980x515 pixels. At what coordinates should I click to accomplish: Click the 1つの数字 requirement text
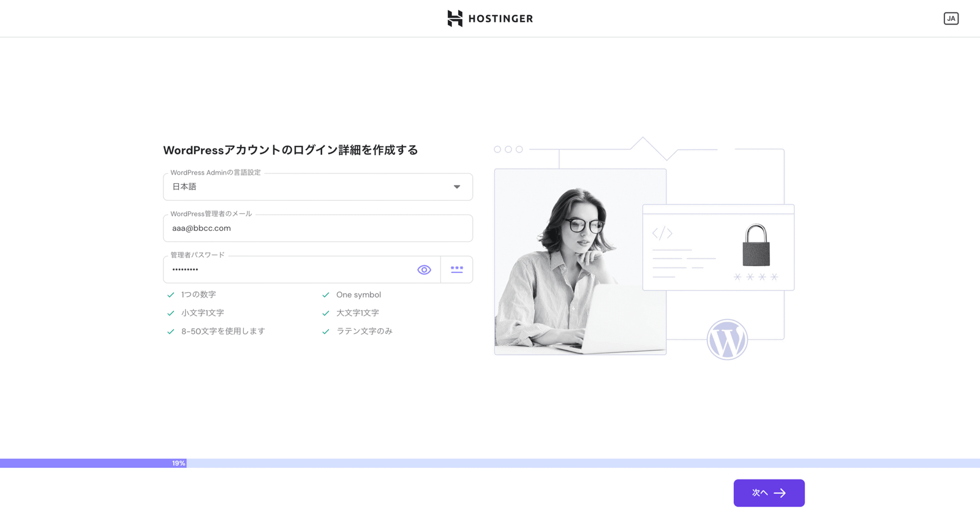tap(198, 295)
